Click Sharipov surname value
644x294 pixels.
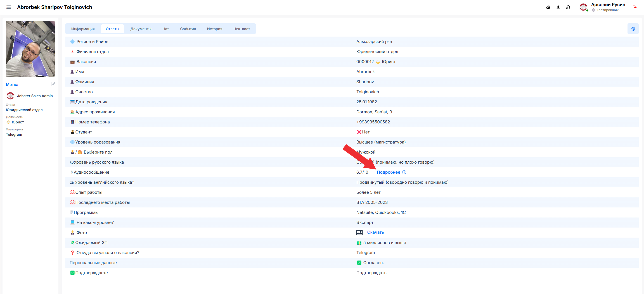365,82
